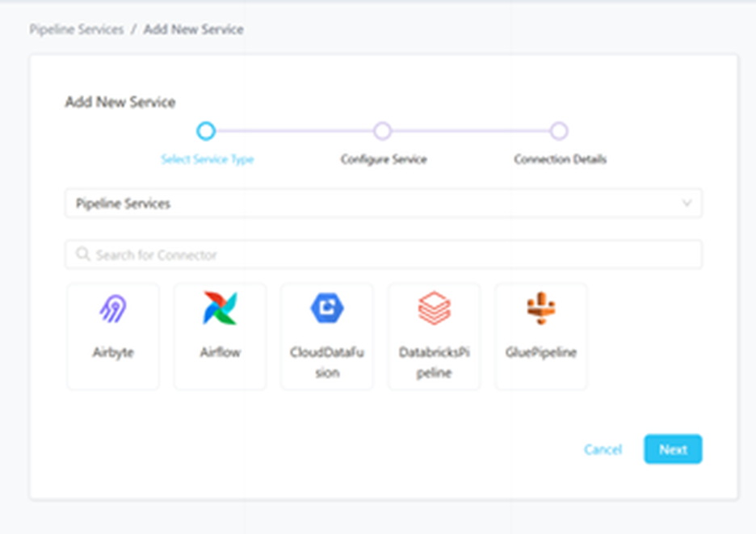756x534 pixels.
Task: Choose the GluePipeline orange icon
Action: 540,308
